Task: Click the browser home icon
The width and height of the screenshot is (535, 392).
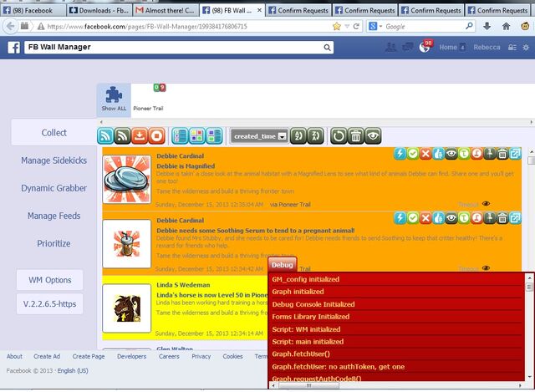Action: pos(506,26)
